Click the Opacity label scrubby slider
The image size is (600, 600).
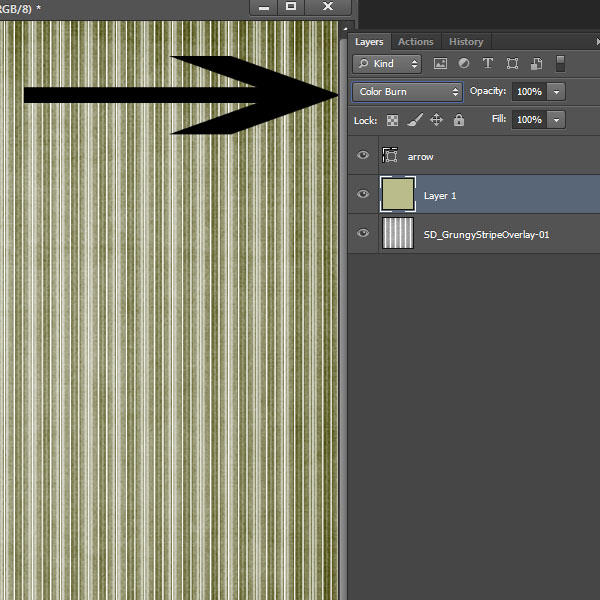pos(488,91)
